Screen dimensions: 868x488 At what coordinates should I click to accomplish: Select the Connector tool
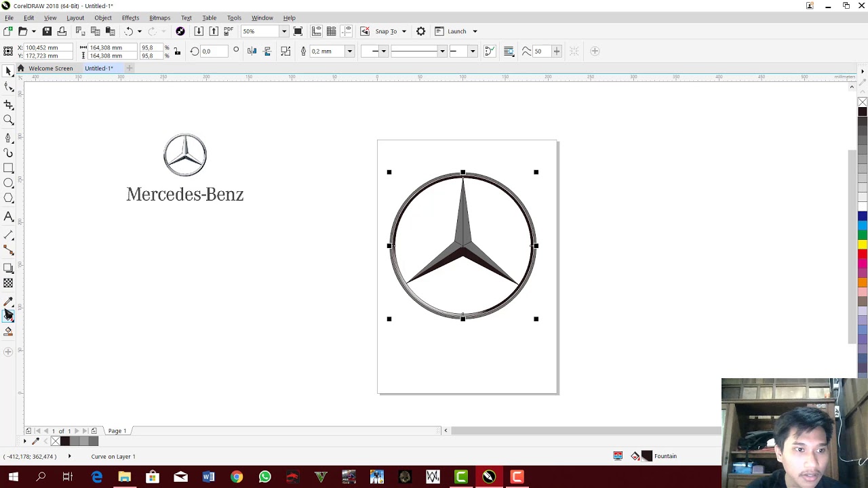8,250
